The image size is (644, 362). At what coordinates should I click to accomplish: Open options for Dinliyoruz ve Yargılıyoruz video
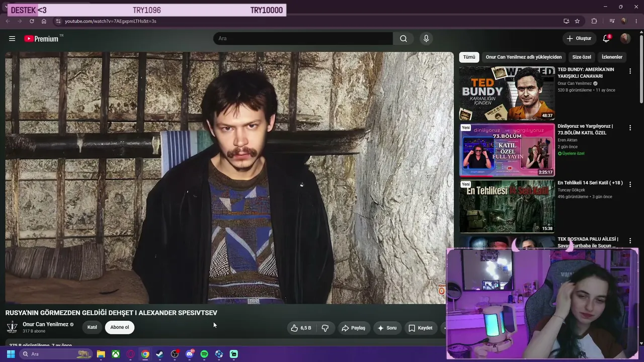[630, 128]
